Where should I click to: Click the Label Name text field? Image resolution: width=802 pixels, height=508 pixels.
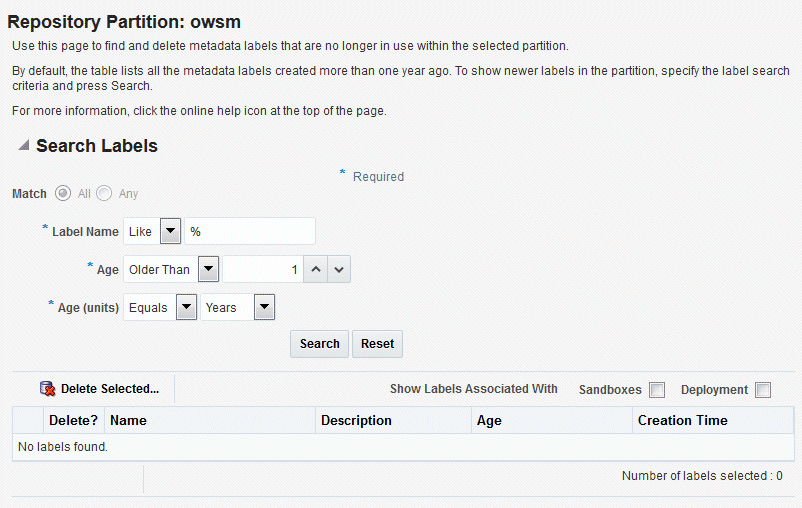tap(250, 232)
